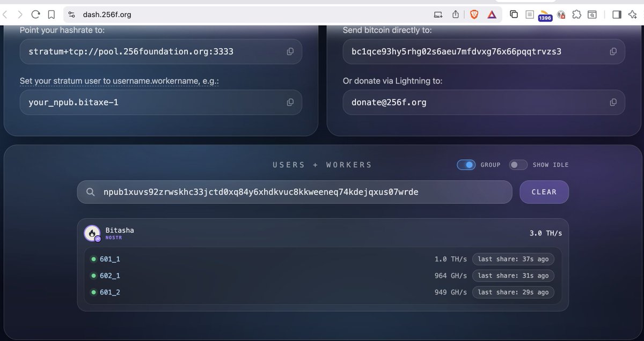Install the site as app icon
Screen dimensions: 644x341
[x=438, y=14]
